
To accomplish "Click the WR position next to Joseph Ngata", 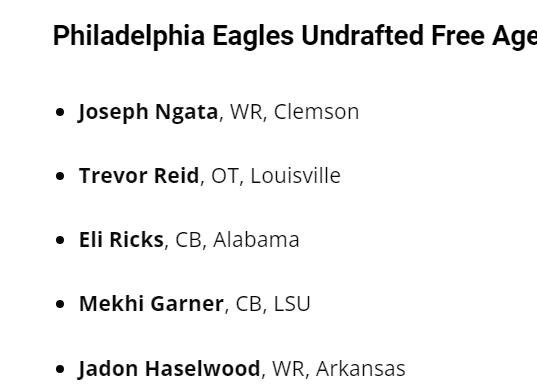I will (246, 112).
